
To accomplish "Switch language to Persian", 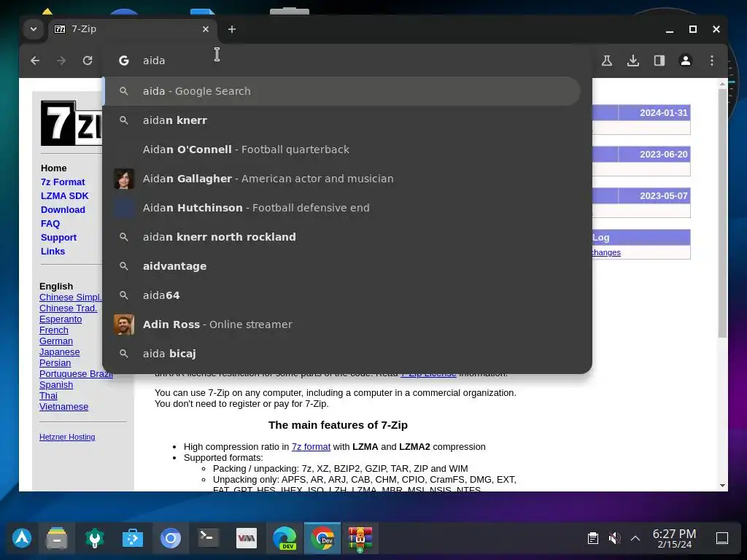I will click(55, 363).
